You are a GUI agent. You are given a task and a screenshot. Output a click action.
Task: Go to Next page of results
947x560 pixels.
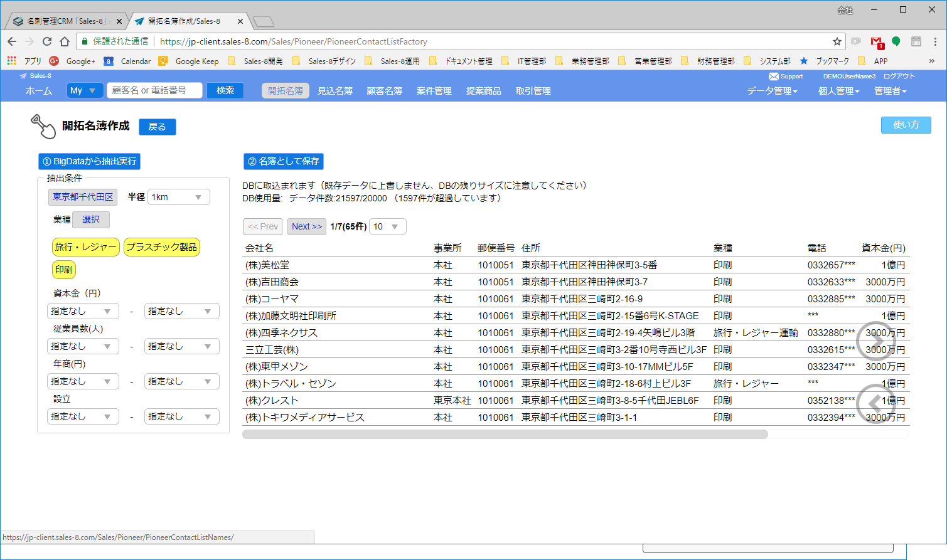pyautogui.click(x=307, y=226)
